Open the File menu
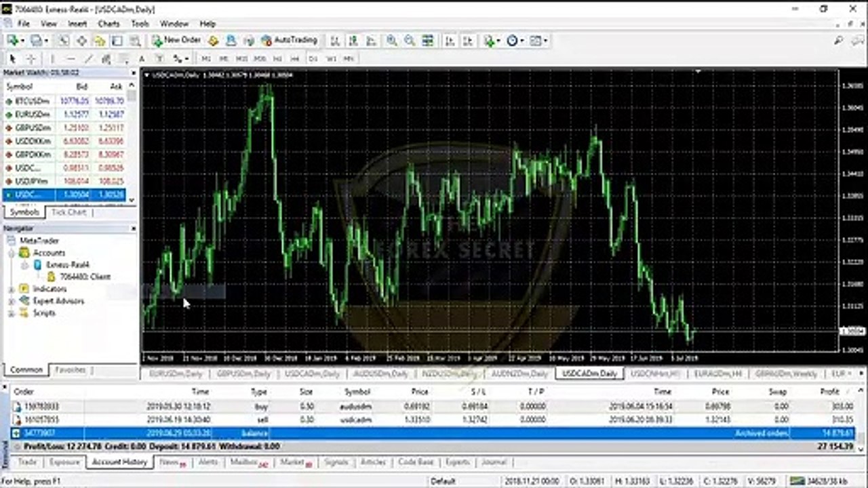 point(24,23)
